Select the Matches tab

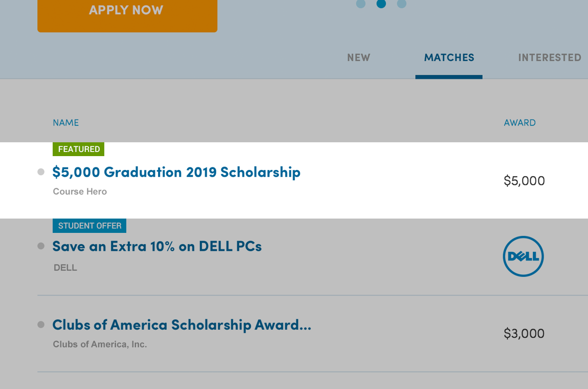pyautogui.click(x=449, y=57)
